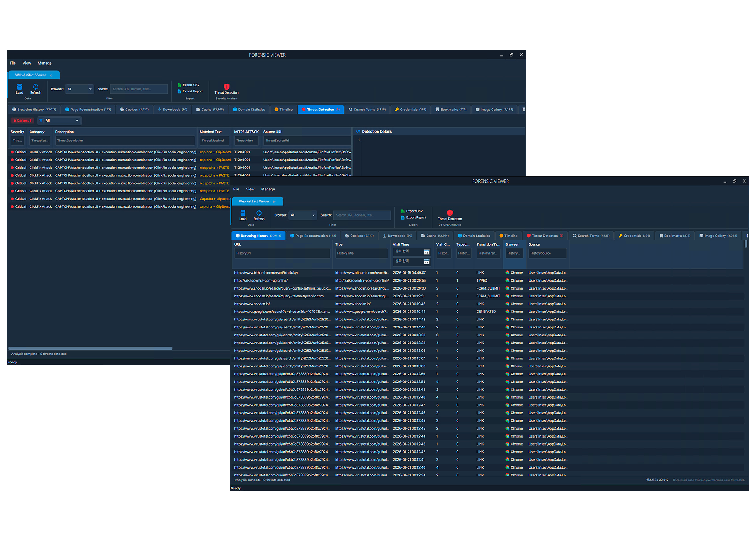Switch to Cookies tab in front window
The width and height of the screenshot is (756, 541).
click(359, 236)
